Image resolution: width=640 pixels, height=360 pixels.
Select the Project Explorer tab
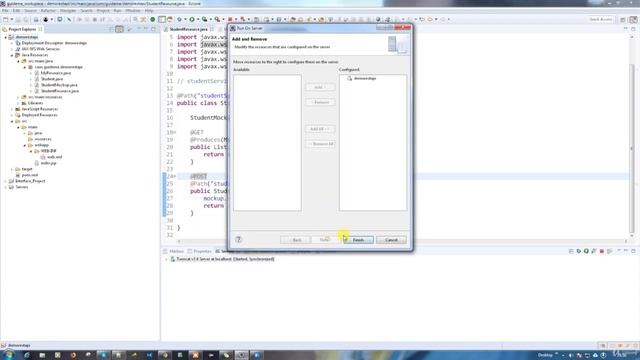click(22, 29)
